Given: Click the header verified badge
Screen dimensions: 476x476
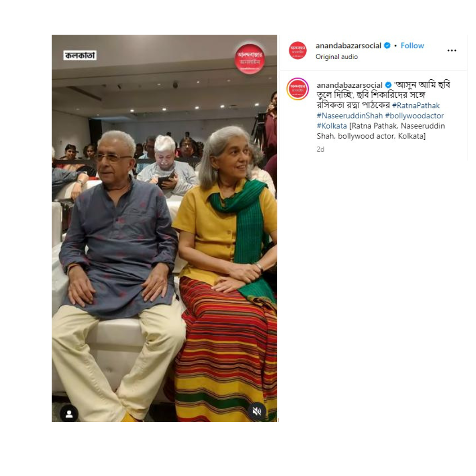Looking at the screenshot, I should click(387, 45).
